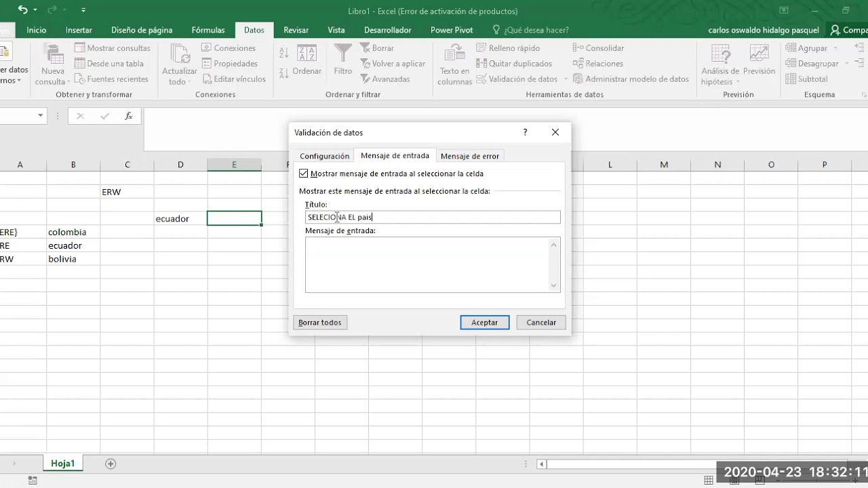Click the Aceptar button

485,323
